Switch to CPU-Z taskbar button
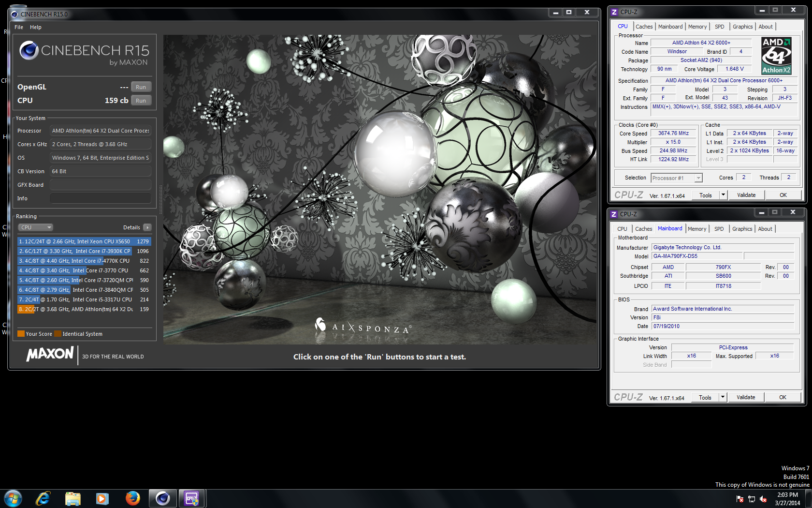The height and width of the screenshot is (508, 812). pyautogui.click(x=192, y=498)
